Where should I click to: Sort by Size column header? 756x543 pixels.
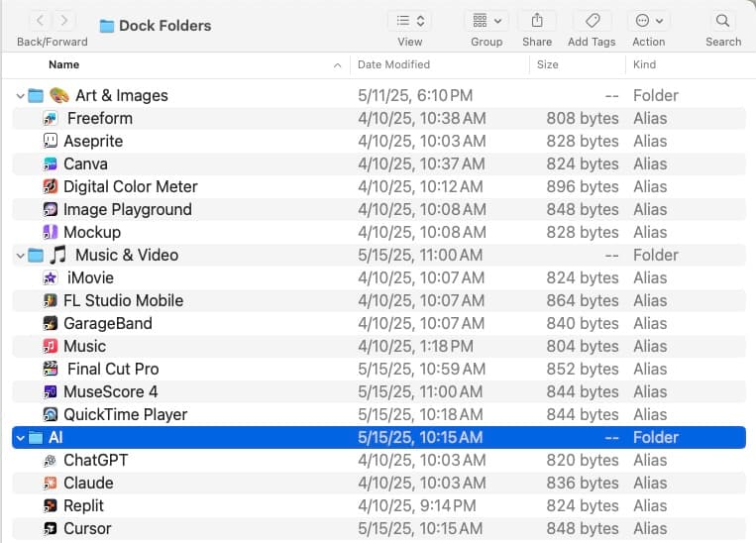pos(547,64)
